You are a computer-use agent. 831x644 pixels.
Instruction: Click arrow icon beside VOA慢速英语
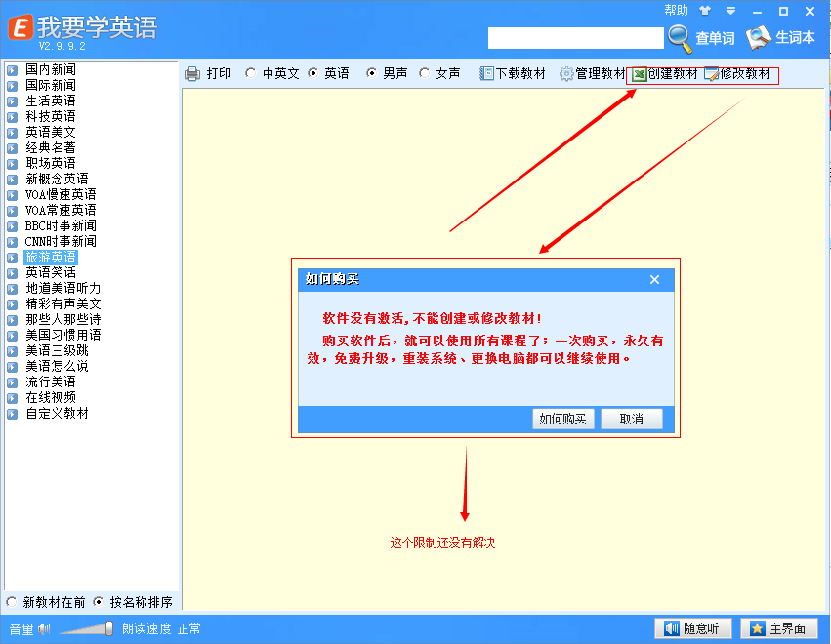tap(12, 195)
